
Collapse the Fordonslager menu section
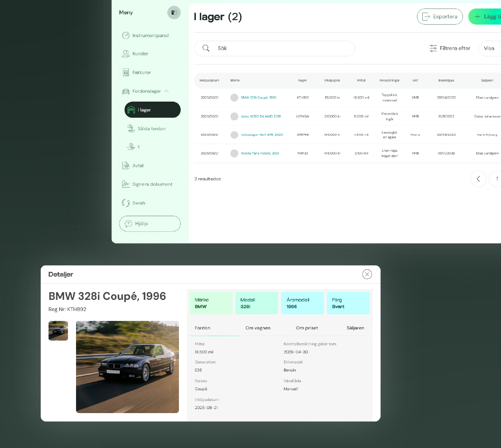[166, 91]
